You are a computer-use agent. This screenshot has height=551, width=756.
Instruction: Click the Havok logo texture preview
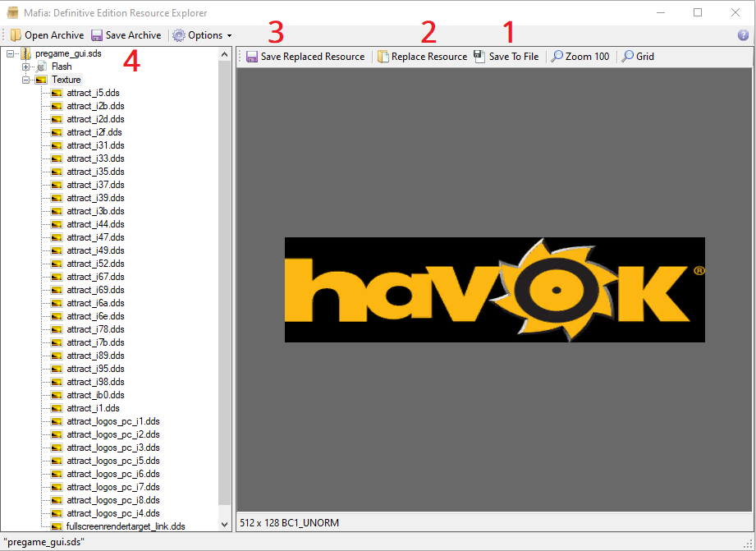point(495,290)
